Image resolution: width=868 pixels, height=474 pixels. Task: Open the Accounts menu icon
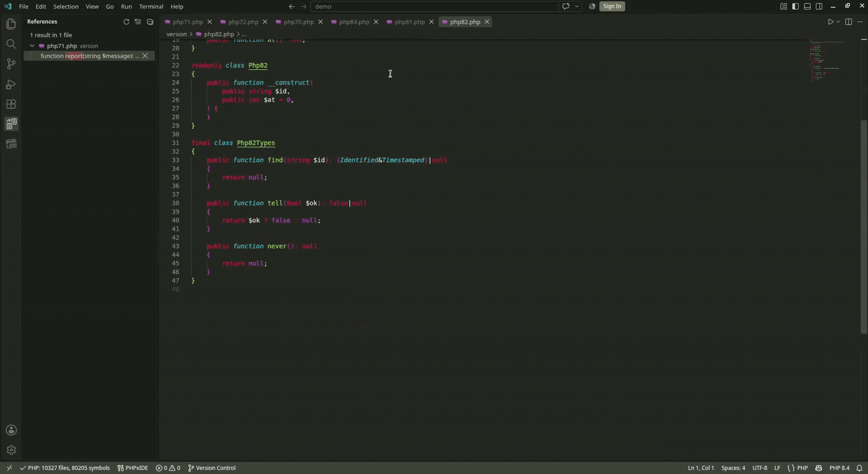pos(11,430)
